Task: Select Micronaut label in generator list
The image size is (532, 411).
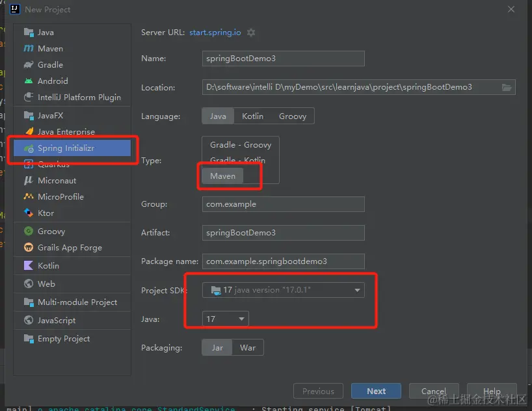Action: (57, 181)
